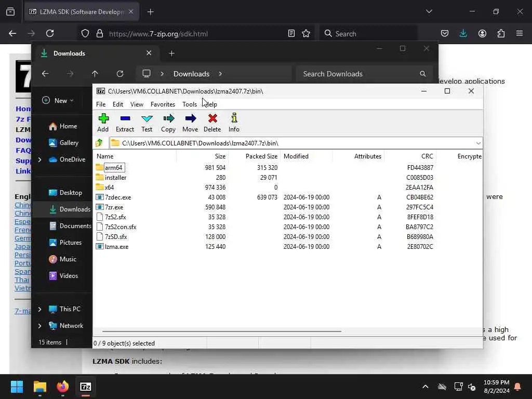Click the Test toolbar icon
Image resolution: width=532 pixels, height=399 pixels.
tap(147, 123)
